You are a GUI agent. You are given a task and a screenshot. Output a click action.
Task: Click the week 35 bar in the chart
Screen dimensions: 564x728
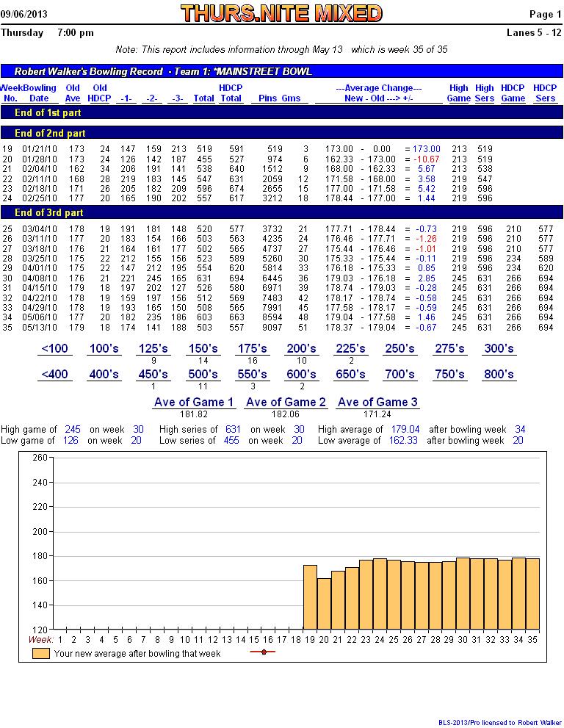pos(532,594)
